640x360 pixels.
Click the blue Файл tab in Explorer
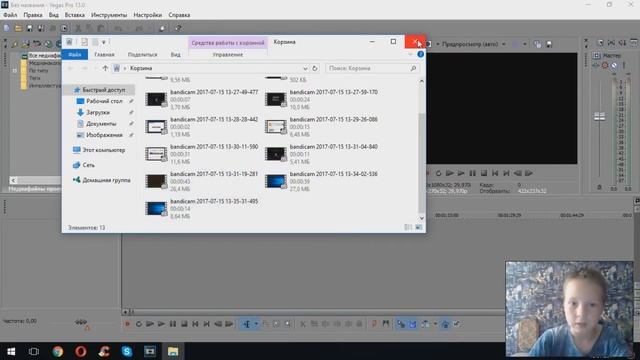click(75, 54)
